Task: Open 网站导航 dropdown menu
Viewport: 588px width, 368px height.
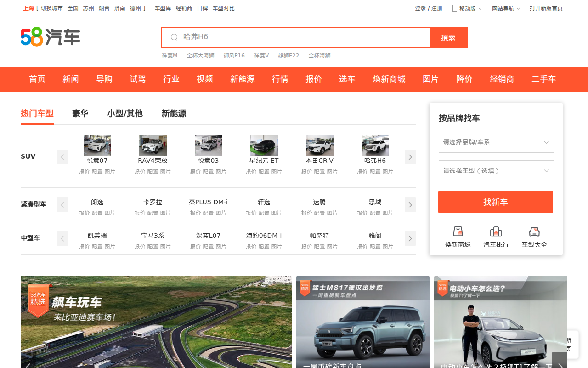Action: pos(506,8)
